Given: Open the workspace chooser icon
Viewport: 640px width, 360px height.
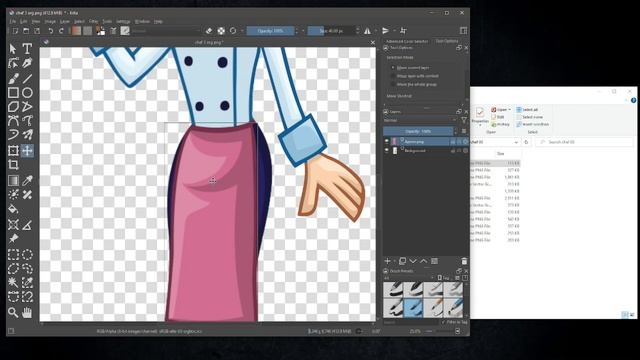Looking at the screenshot, I should (x=463, y=31).
